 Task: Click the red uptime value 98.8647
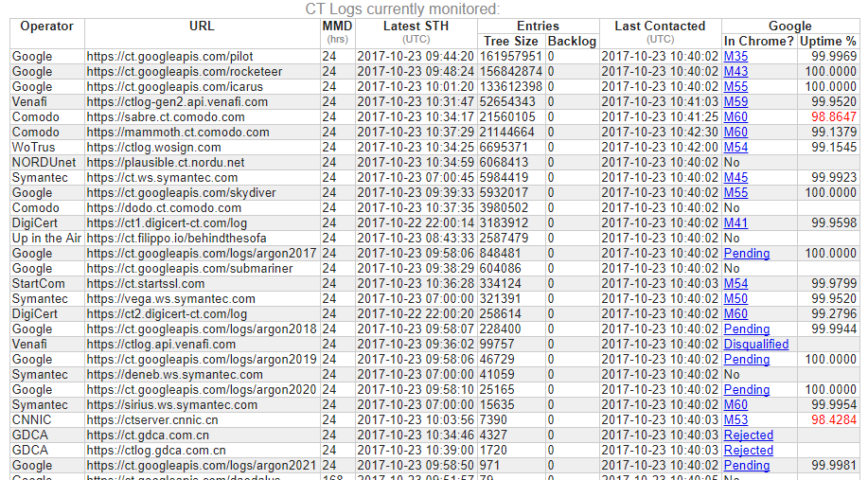[x=834, y=116]
